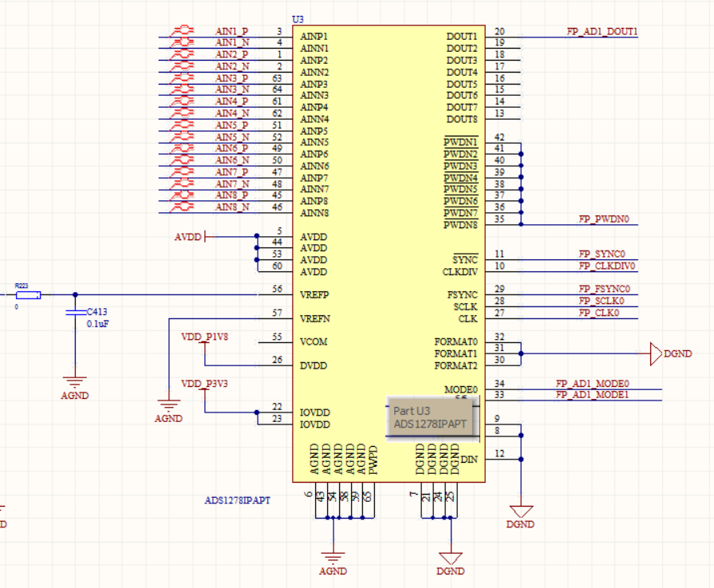
Task: Select the VDD_P3V3 power port
Action: (204, 385)
